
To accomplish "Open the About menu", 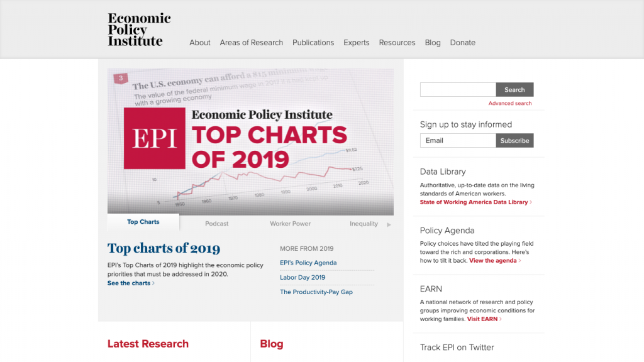I will point(199,43).
